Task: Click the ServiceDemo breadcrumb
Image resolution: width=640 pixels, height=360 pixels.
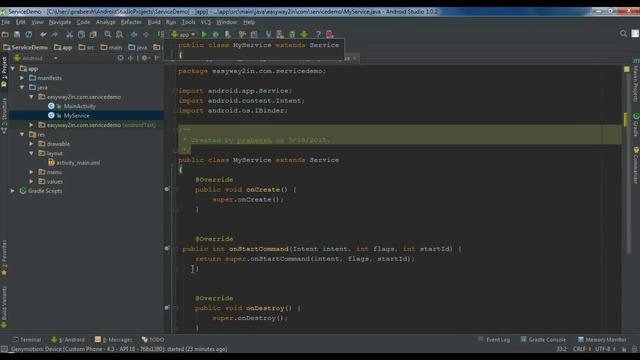Action: click(25, 47)
